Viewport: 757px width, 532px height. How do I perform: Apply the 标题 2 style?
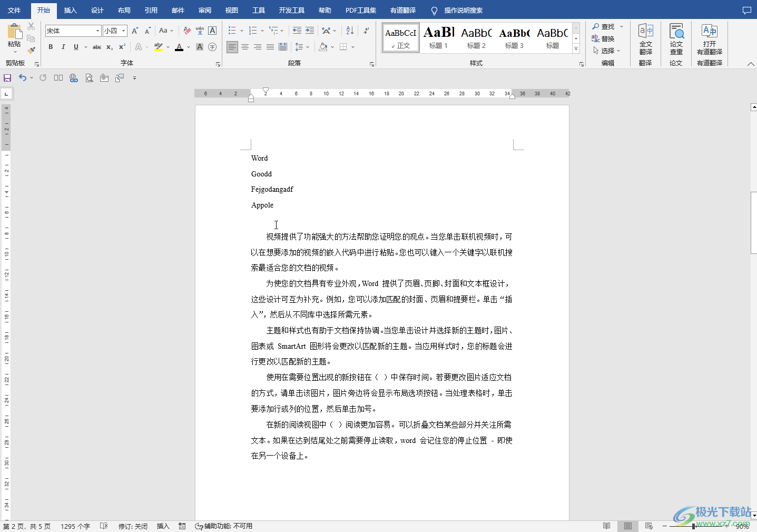(x=476, y=37)
